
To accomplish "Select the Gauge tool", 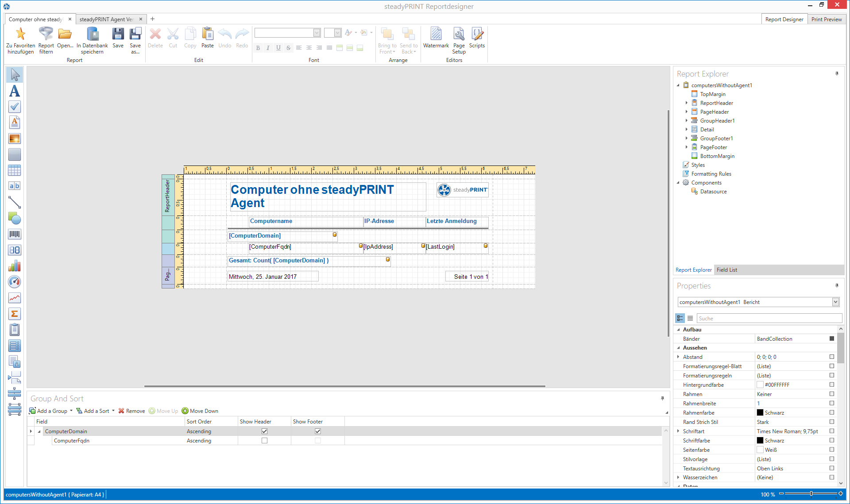I will tap(15, 282).
